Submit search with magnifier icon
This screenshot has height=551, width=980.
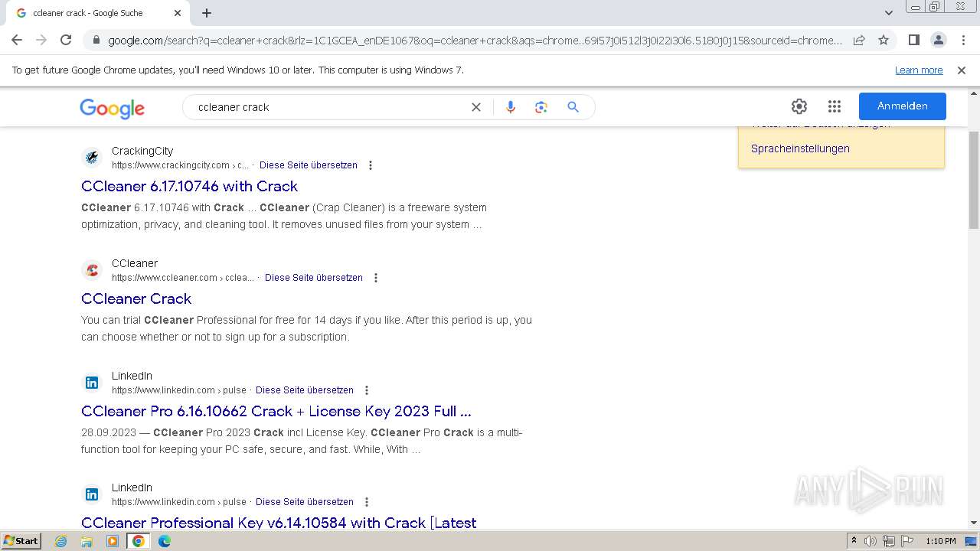(573, 107)
